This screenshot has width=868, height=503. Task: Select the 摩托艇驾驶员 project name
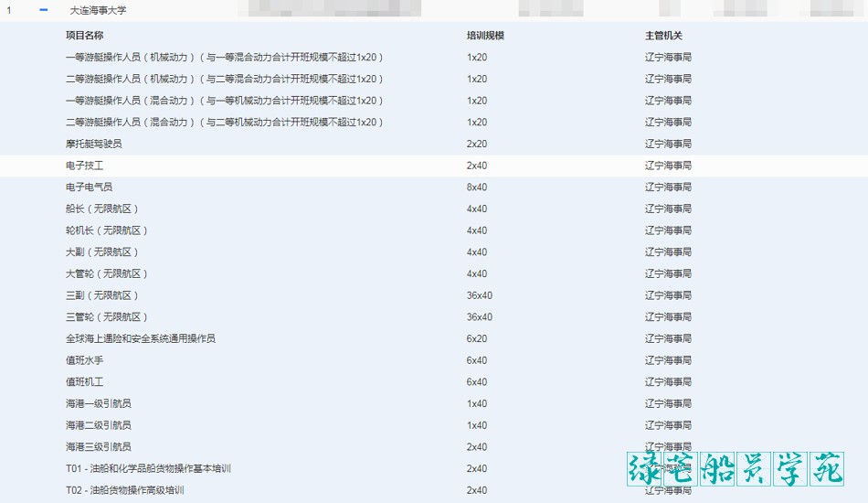tap(93, 144)
